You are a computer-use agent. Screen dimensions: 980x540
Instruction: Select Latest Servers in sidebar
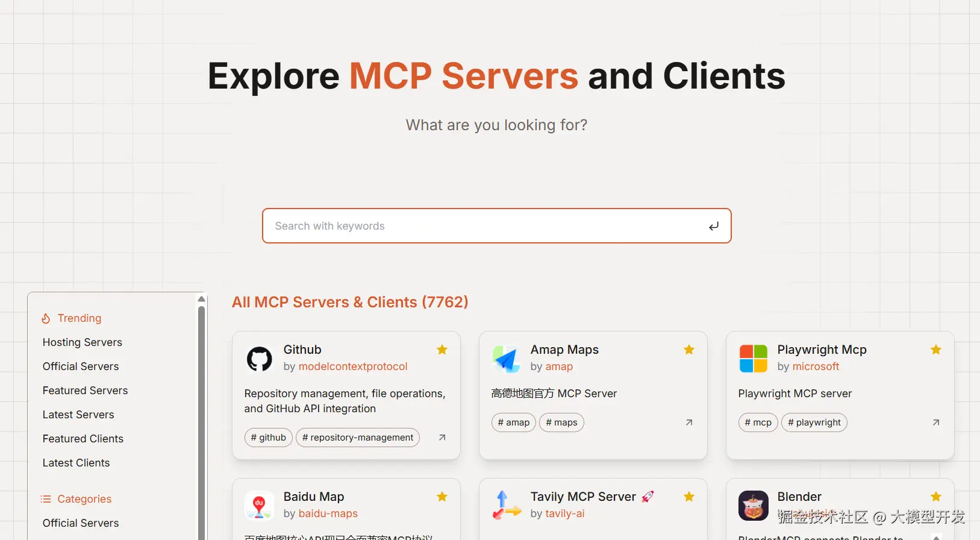point(78,415)
